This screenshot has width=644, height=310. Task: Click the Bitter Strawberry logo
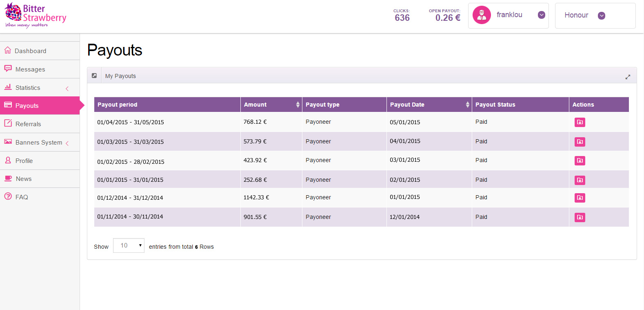(x=36, y=16)
